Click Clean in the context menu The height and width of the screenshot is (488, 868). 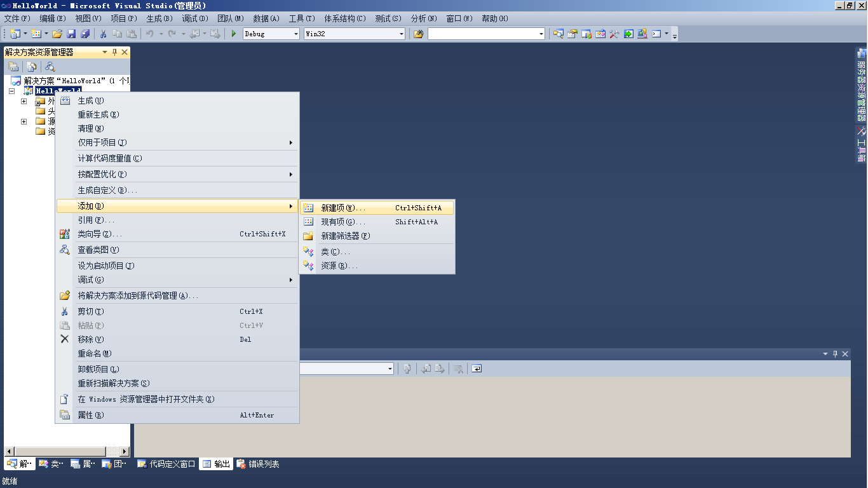177,128
